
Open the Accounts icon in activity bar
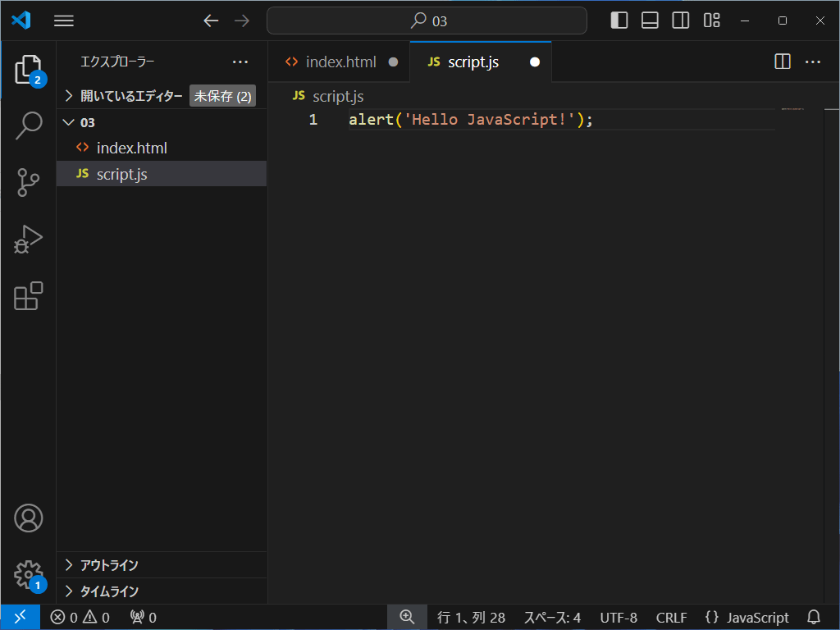[x=29, y=518]
